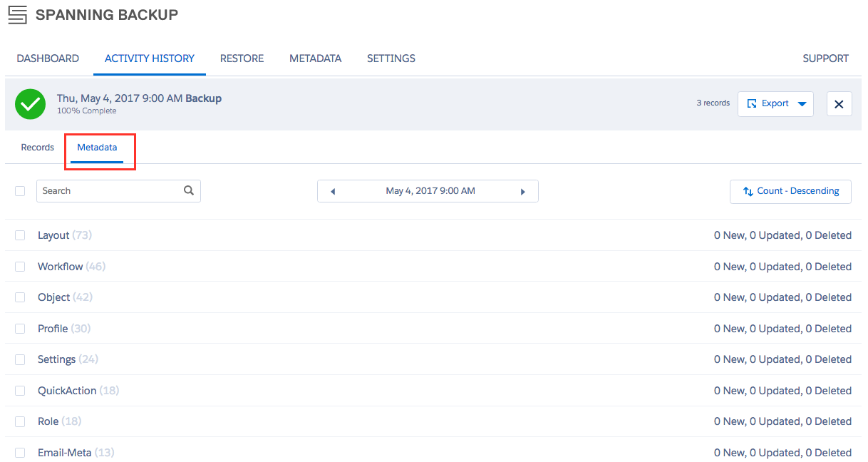This screenshot has width=868, height=462.
Task: Click the May 4, 2017 9:00 AM date selector
Action: 430,191
